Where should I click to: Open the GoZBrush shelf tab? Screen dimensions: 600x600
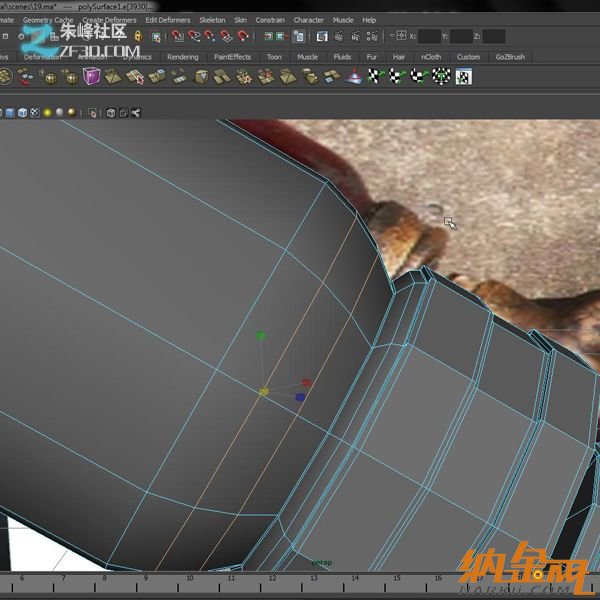[x=509, y=57]
